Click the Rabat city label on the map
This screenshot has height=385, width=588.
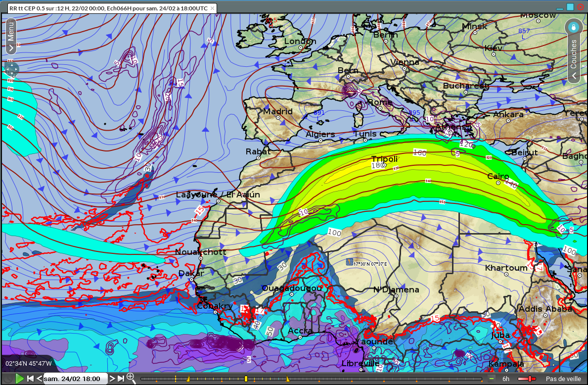(258, 151)
